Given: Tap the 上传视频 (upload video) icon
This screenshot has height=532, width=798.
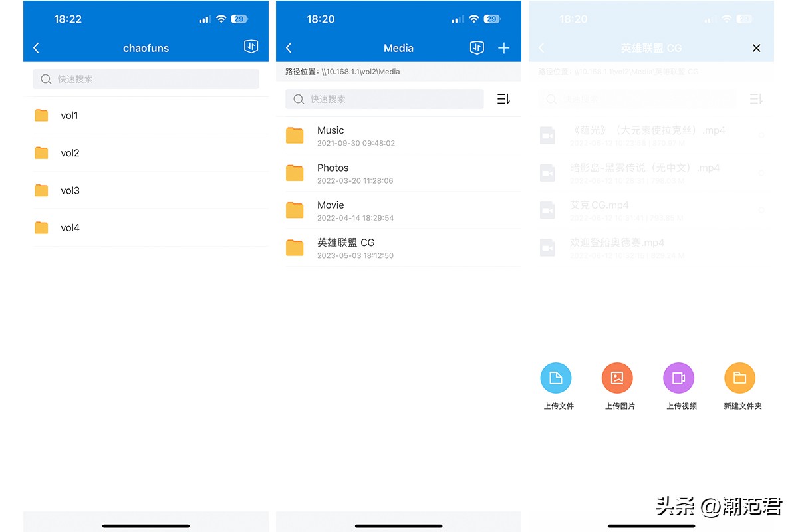Looking at the screenshot, I should click(679, 377).
